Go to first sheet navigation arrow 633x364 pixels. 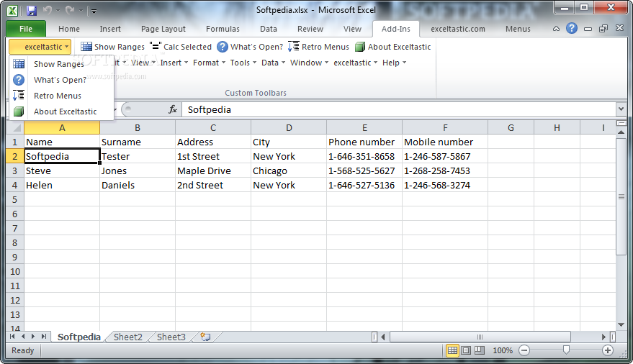point(12,337)
